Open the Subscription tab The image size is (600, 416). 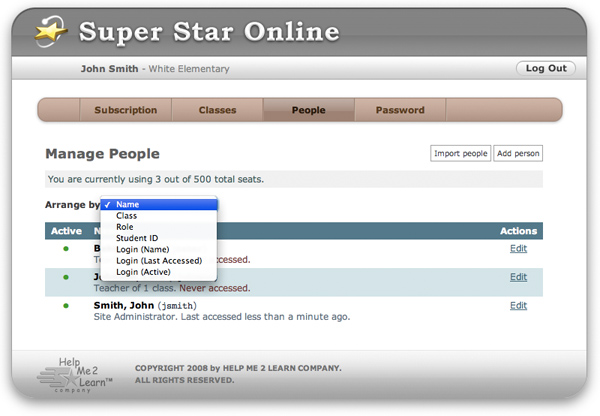(x=125, y=110)
